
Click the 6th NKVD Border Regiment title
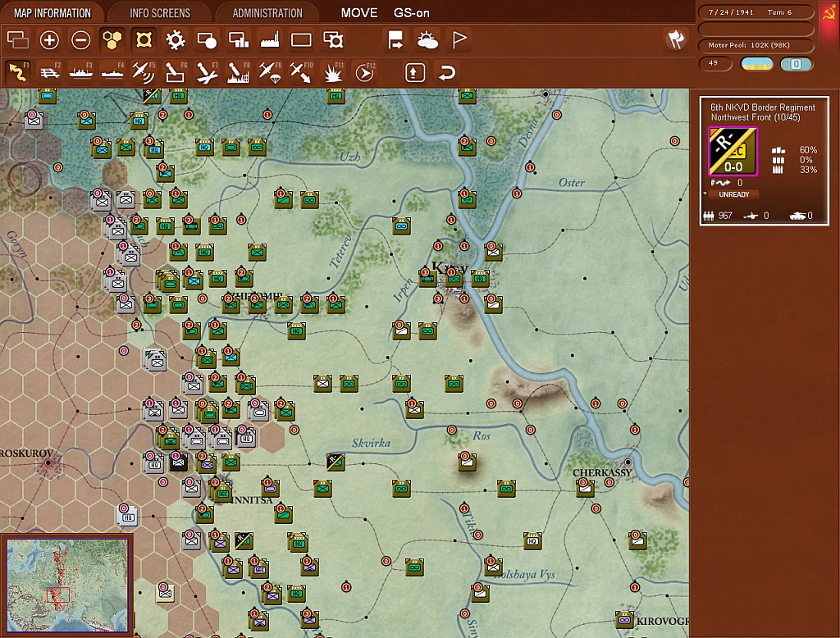pyautogui.click(x=763, y=107)
